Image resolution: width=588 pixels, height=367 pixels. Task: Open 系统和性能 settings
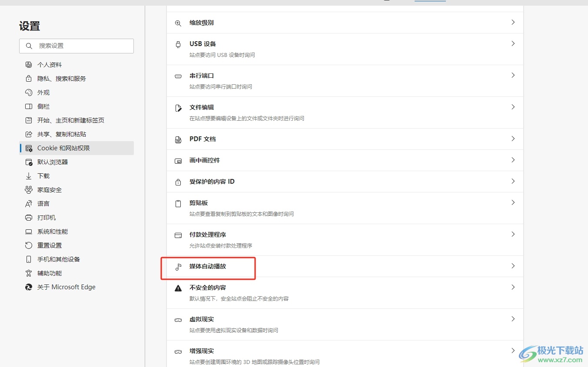pos(76,231)
